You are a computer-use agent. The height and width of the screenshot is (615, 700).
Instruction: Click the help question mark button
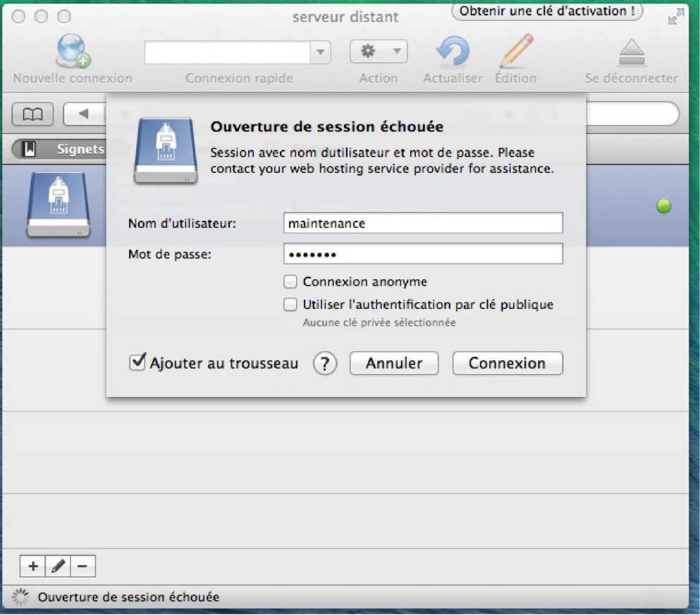tap(325, 364)
